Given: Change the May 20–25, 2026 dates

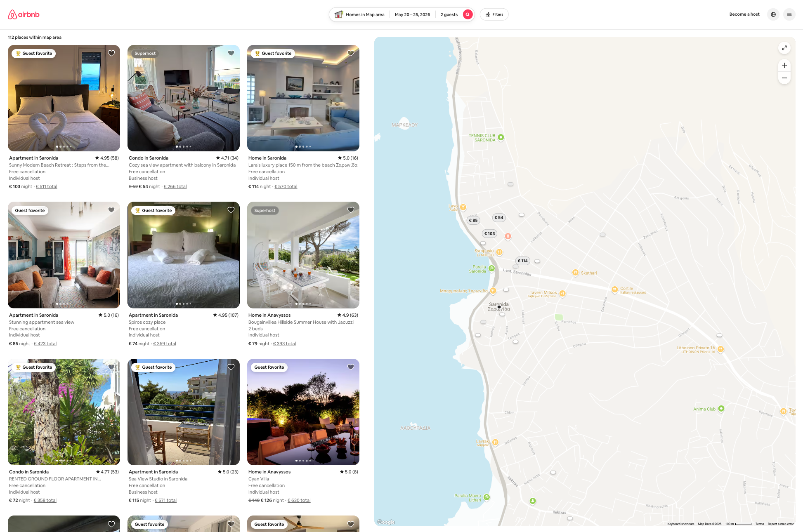Looking at the screenshot, I should [412, 14].
